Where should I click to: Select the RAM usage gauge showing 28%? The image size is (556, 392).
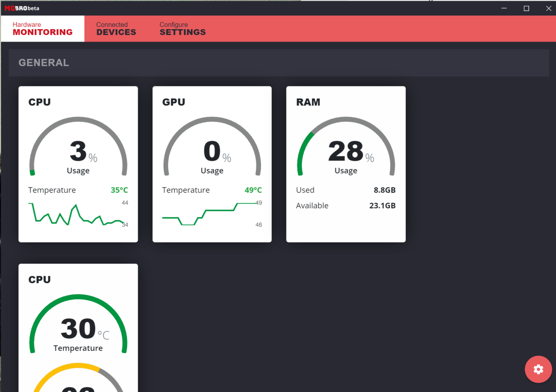(346, 147)
